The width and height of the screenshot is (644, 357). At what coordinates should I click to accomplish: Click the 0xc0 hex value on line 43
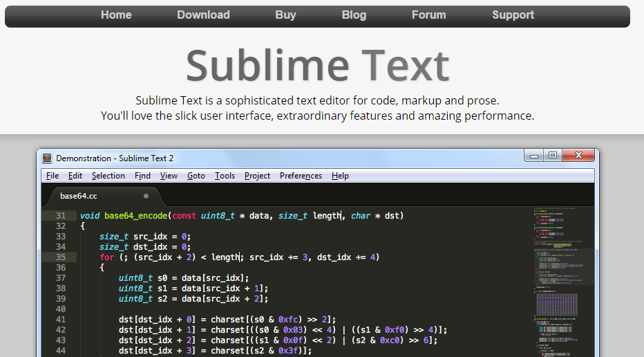[391, 340]
